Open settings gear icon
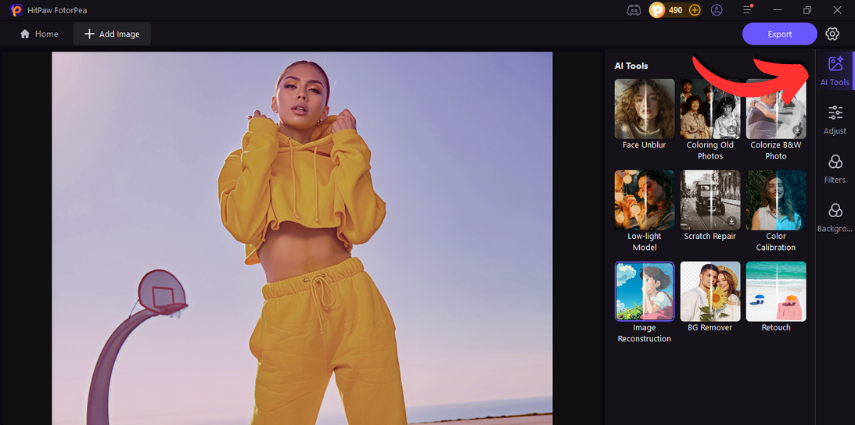Viewport: 855px width, 425px height. [x=832, y=34]
